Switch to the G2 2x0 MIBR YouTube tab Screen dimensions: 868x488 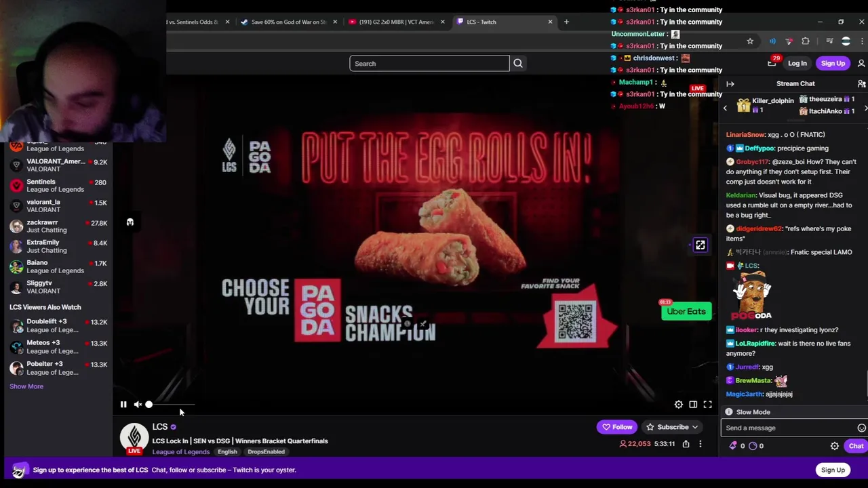click(x=397, y=22)
